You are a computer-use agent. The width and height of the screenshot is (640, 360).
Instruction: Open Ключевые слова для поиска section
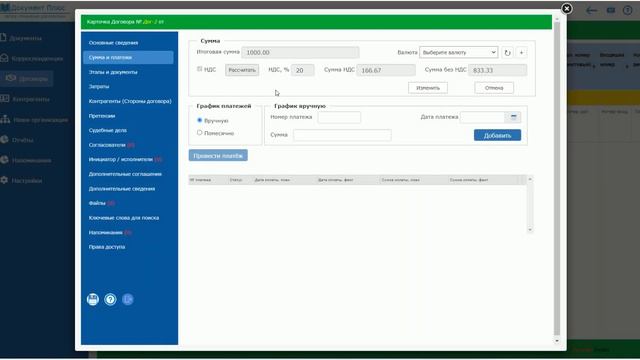coord(124,218)
